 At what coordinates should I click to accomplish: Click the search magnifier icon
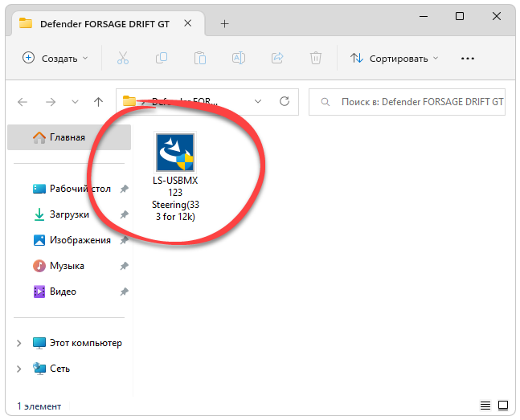(x=326, y=102)
